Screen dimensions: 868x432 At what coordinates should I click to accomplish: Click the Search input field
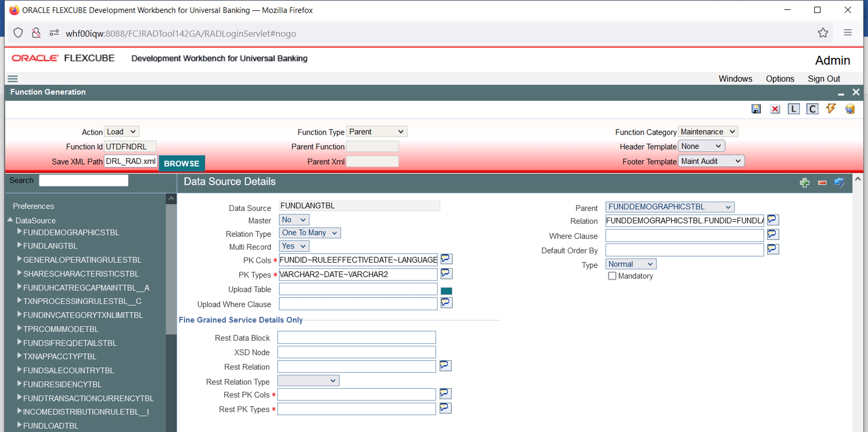pos(83,180)
